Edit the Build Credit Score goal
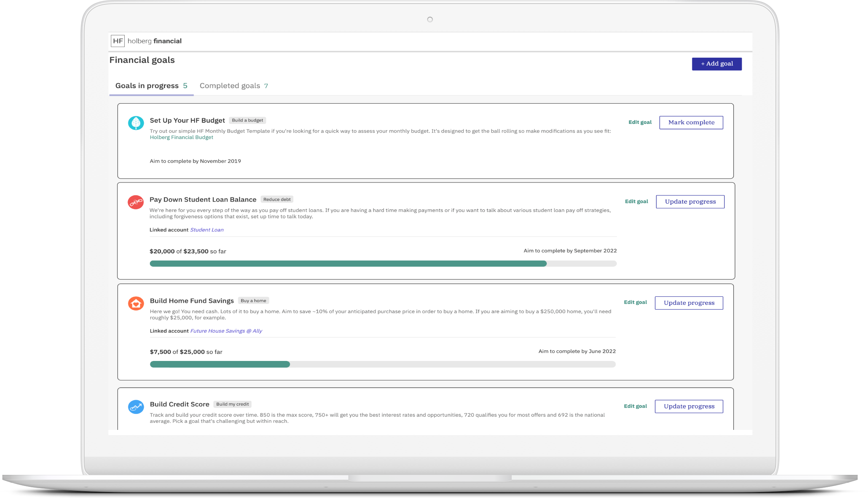The image size is (868, 498). pos(635,406)
